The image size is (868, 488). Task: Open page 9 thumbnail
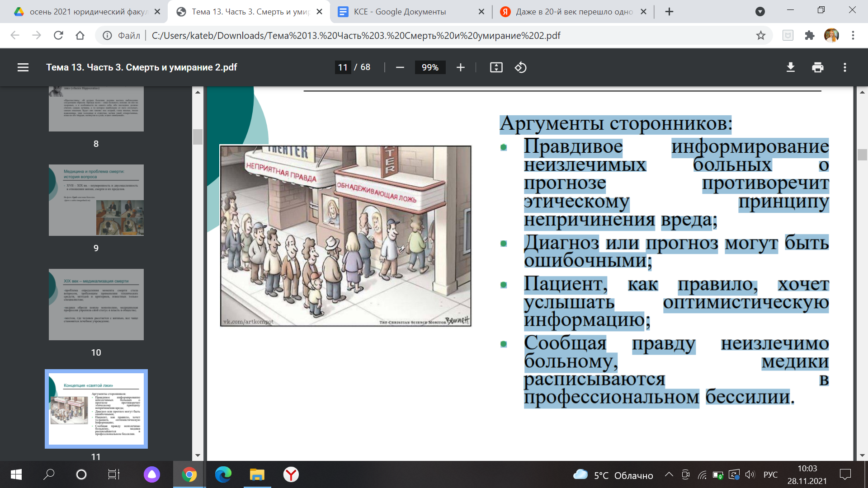click(96, 200)
